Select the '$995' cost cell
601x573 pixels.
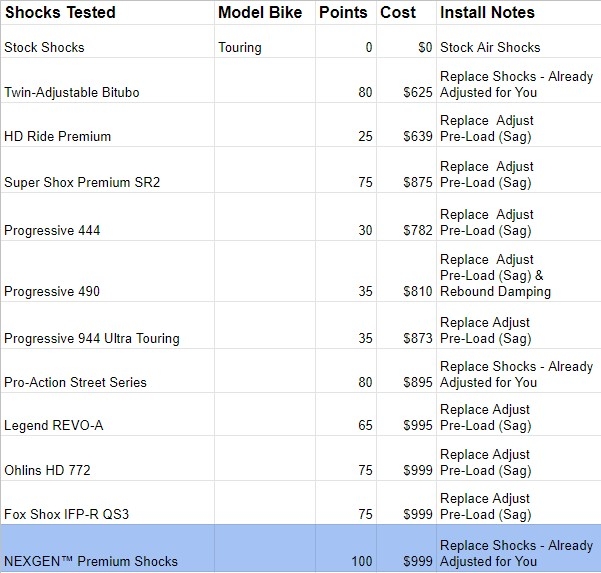click(406, 414)
